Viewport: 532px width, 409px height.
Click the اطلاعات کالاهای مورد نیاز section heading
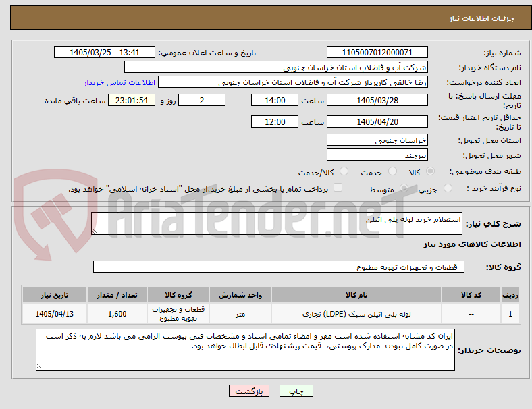(472, 244)
